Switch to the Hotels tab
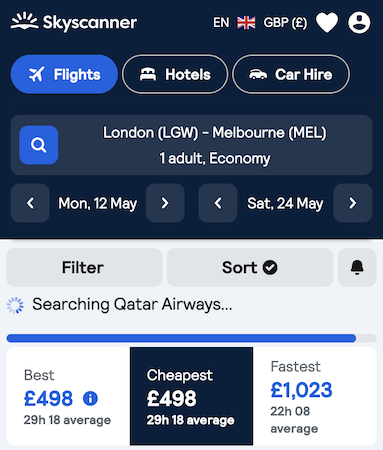Viewport: 383px width, 450px height. [175, 74]
